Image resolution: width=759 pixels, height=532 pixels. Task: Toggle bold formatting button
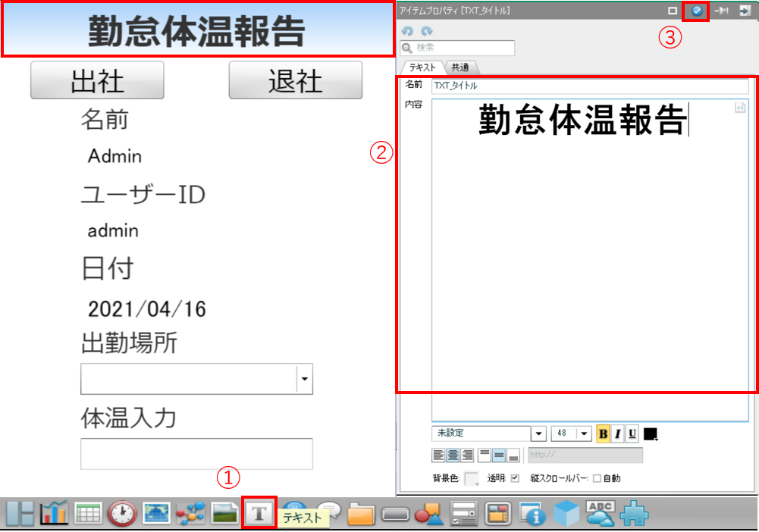pos(604,433)
